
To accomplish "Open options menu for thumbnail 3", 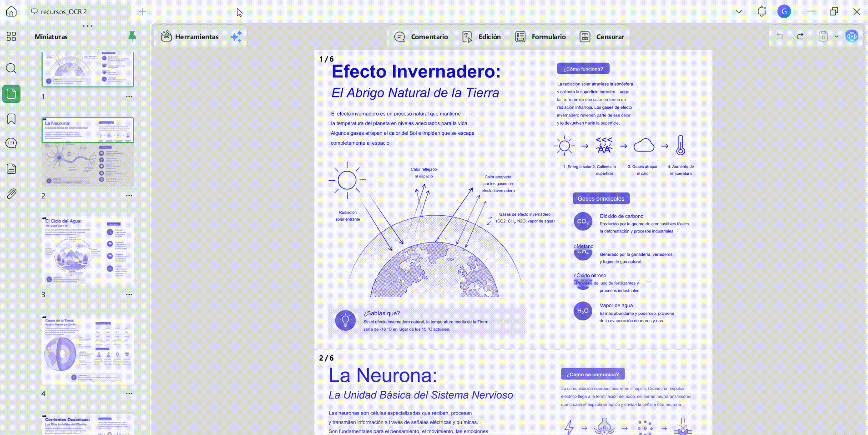I will pyautogui.click(x=129, y=294).
